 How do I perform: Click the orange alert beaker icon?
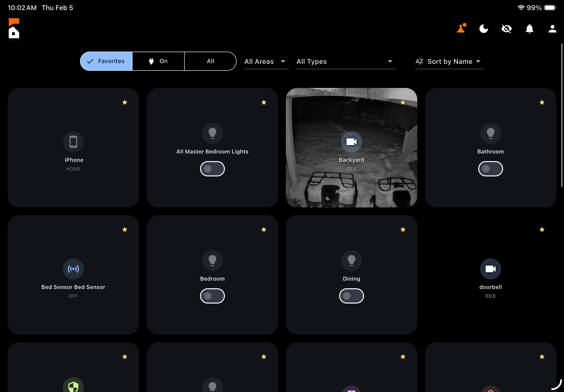pos(461,29)
